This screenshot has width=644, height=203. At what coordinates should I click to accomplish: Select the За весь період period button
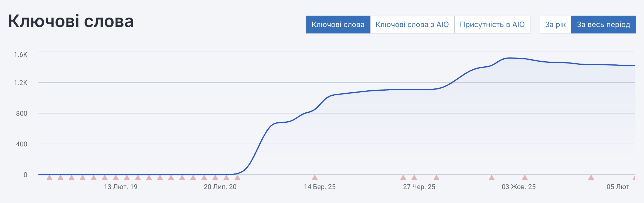603,25
